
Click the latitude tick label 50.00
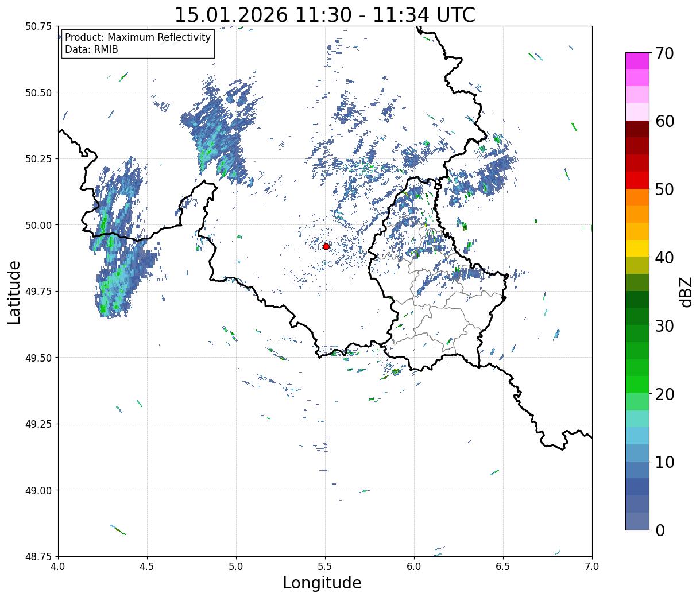(x=39, y=225)
